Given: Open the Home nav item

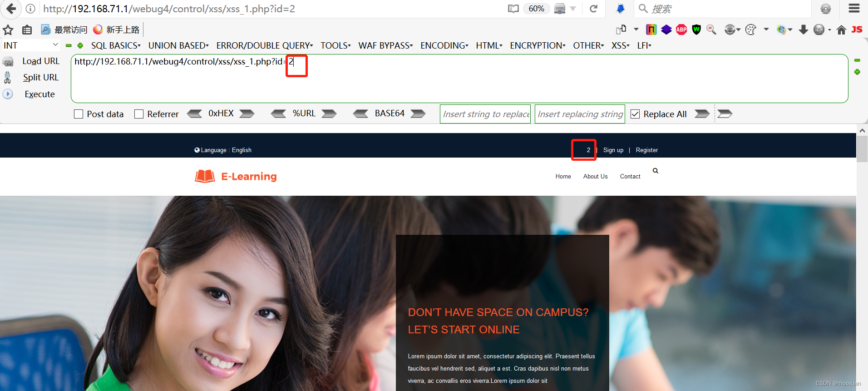Looking at the screenshot, I should tap(563, 177).
